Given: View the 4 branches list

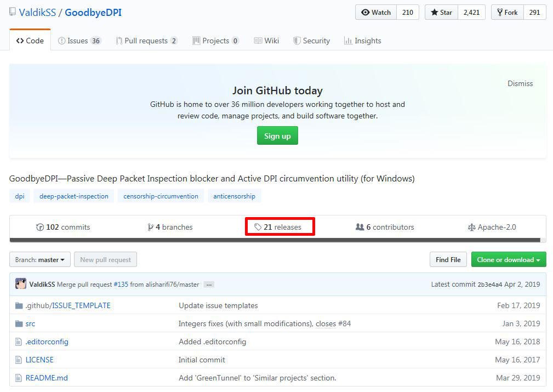Looking at the screenshot, I should click(x=170, y=227).
